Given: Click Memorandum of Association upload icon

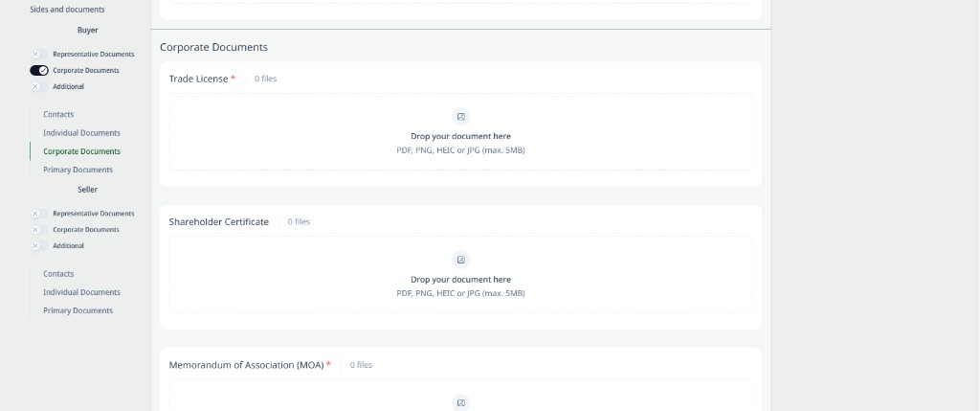Looking at the screenshot, I should [460, 403].
